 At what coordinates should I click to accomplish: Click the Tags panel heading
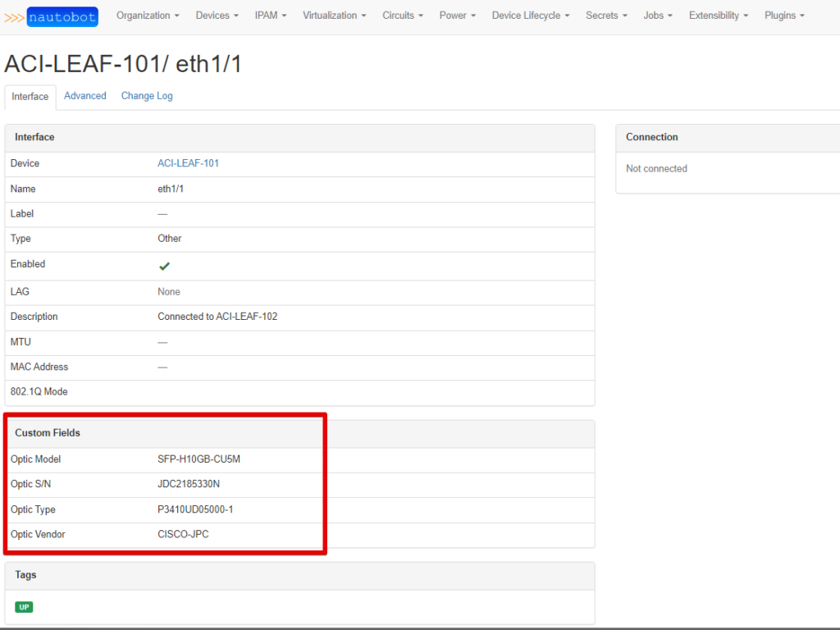coord(25,575)
